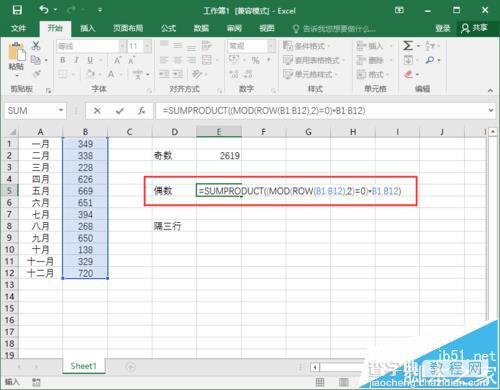Click the text orientation icon
The width and height of the screenshot is (500, 390).
point(197,74)
